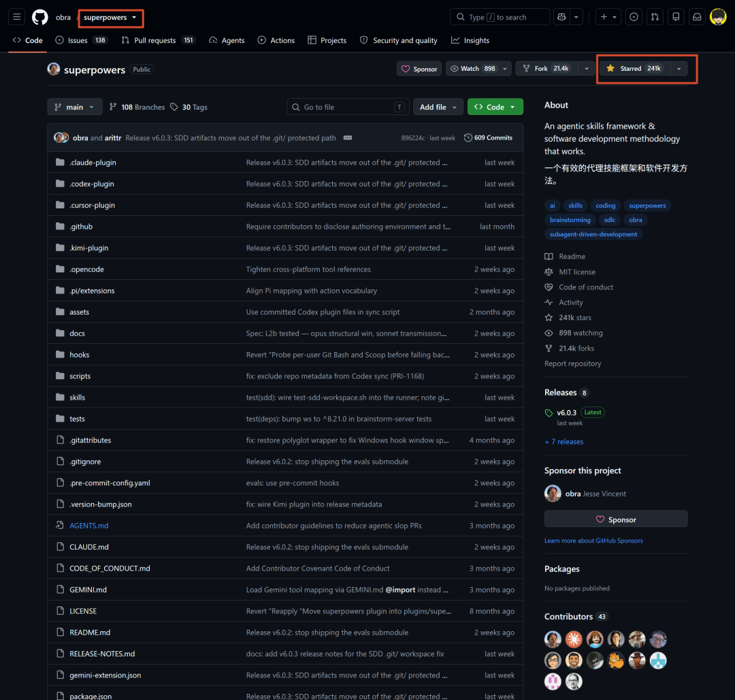
Task: Open the hooks folder
Action: [79, 355]
